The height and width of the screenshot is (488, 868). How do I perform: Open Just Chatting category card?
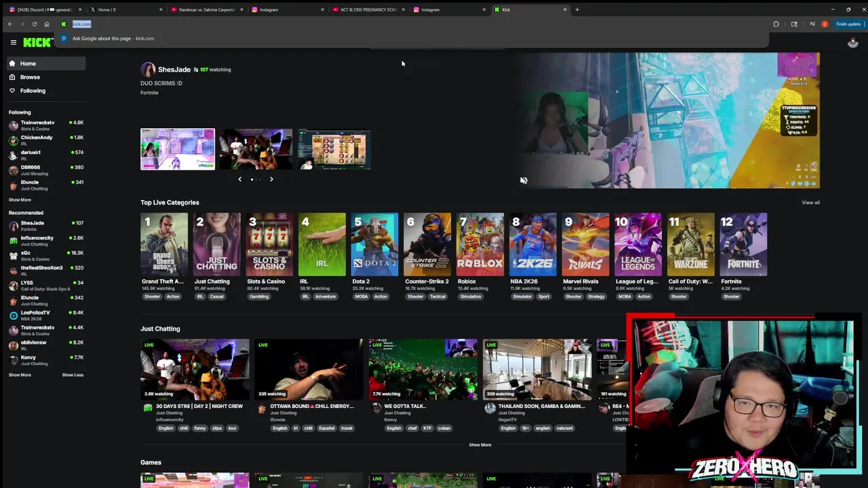[x=216, y=245]
